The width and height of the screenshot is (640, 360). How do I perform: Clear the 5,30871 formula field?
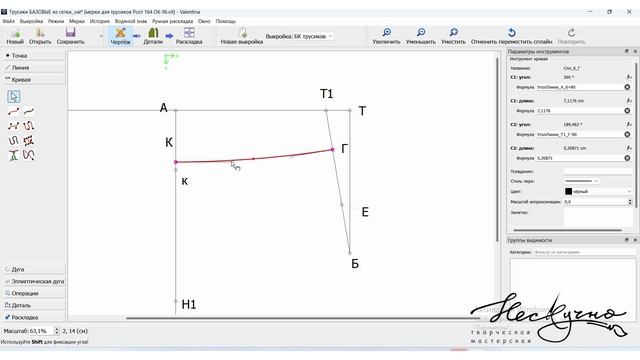[x=627, y=158]
